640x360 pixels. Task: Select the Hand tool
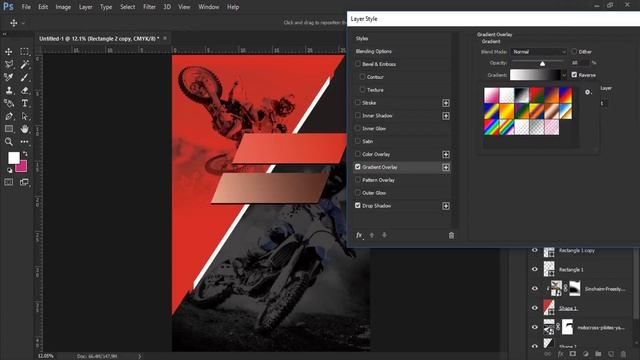click(24, 129)
